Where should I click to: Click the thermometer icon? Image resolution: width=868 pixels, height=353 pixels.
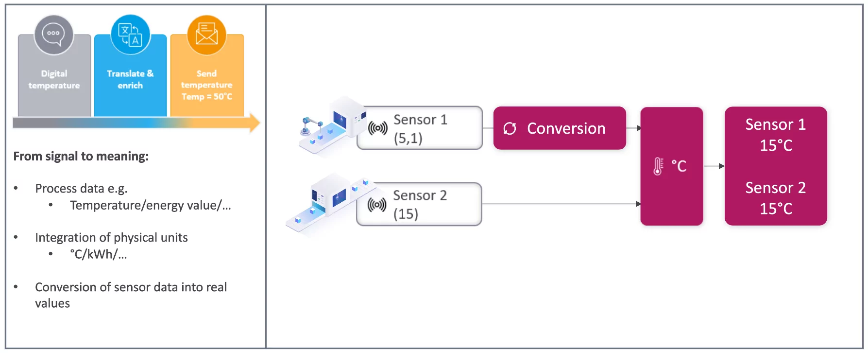pos(658,166)
